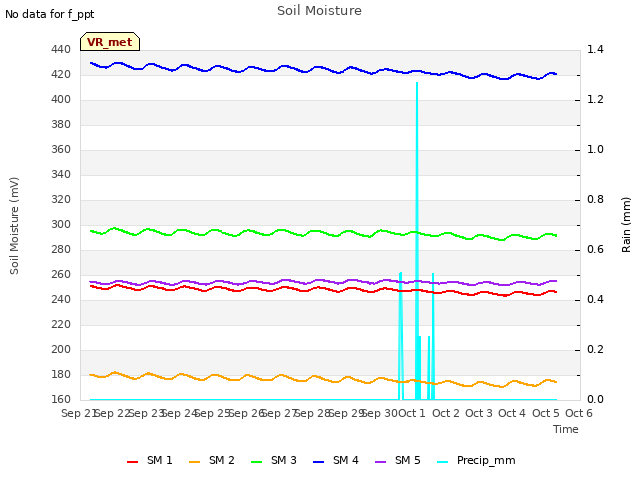Click the Soil Moisture chart title
Screen dimensions: 640x480
pos(319,11)
